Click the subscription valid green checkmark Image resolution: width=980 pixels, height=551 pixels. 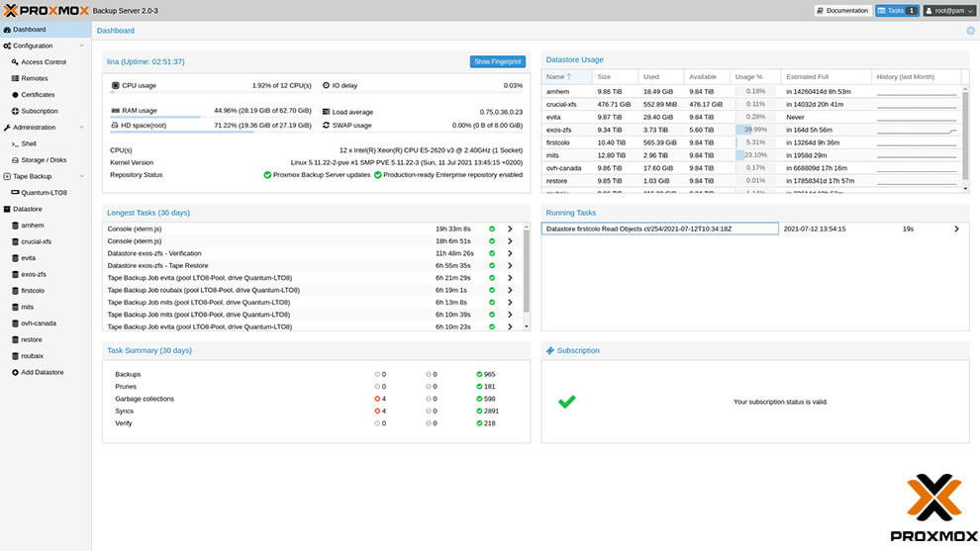(x=567, y=402)
